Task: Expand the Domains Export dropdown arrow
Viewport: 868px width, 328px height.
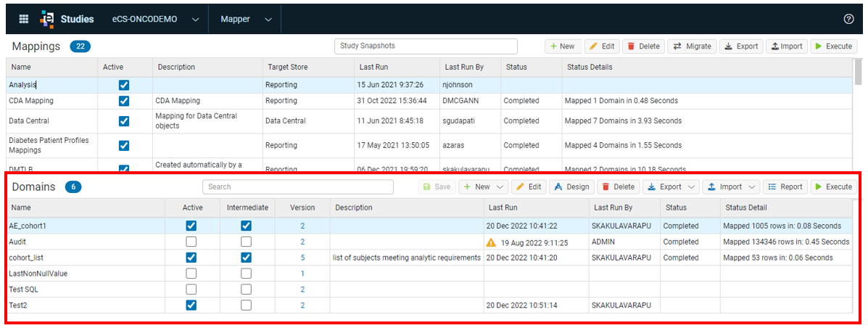Action: coord(693,187)
